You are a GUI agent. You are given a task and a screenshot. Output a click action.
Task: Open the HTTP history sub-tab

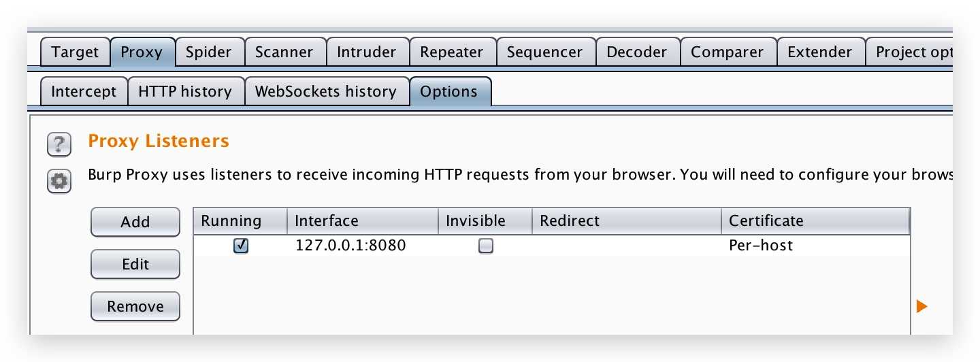pyautogui.click(x=185, y=91)
